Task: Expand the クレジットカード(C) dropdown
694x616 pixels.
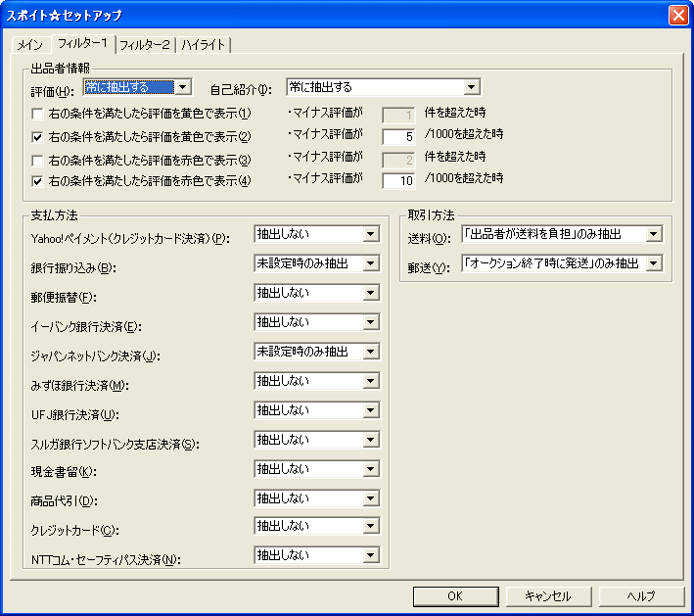Action: coord(317,526)
